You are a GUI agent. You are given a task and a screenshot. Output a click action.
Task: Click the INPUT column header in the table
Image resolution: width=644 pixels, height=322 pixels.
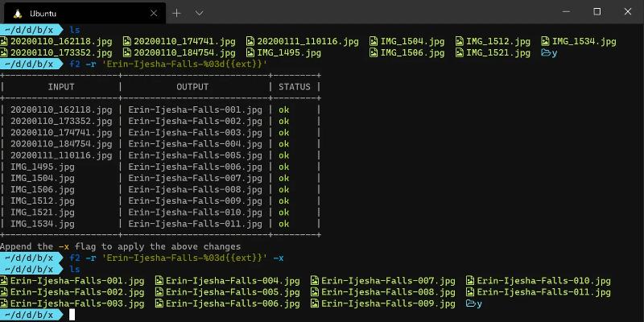point(61,86)
